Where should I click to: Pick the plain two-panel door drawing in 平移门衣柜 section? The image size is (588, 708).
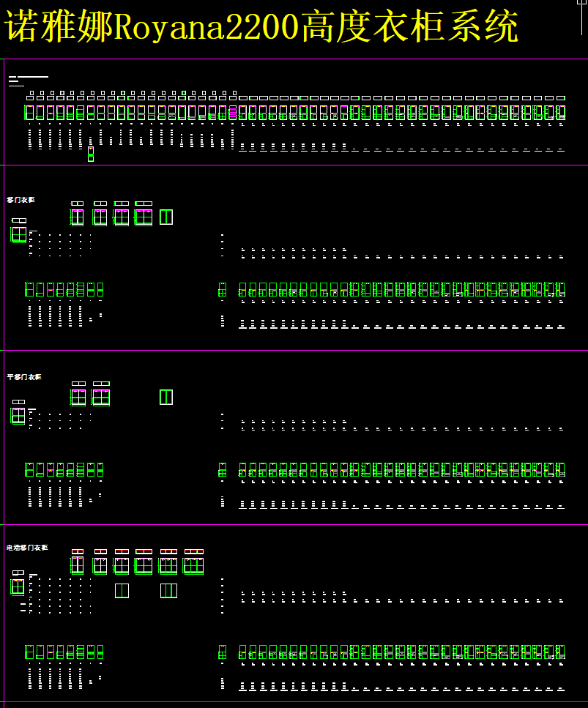tap(166, 398)
